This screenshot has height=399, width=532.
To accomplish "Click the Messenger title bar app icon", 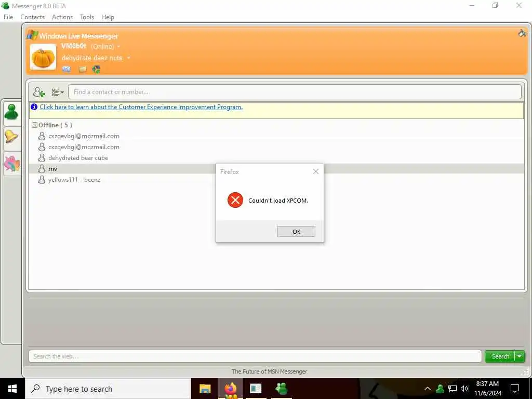I will (x=5, y=5).
